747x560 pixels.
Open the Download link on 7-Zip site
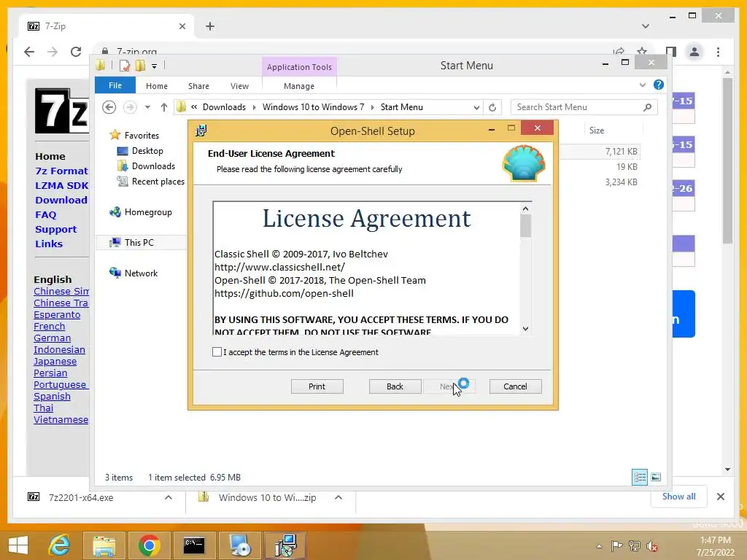pos(61,200)
